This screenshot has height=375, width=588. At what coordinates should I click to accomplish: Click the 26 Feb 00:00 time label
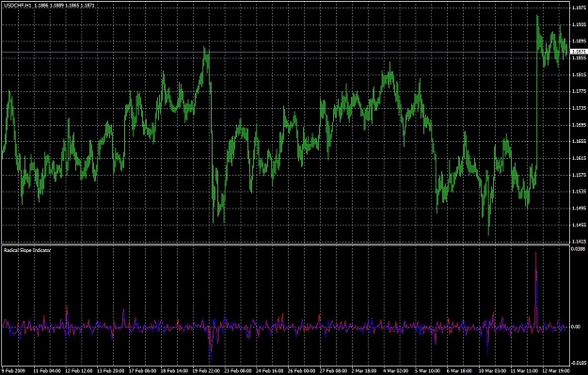click(301, 371)
